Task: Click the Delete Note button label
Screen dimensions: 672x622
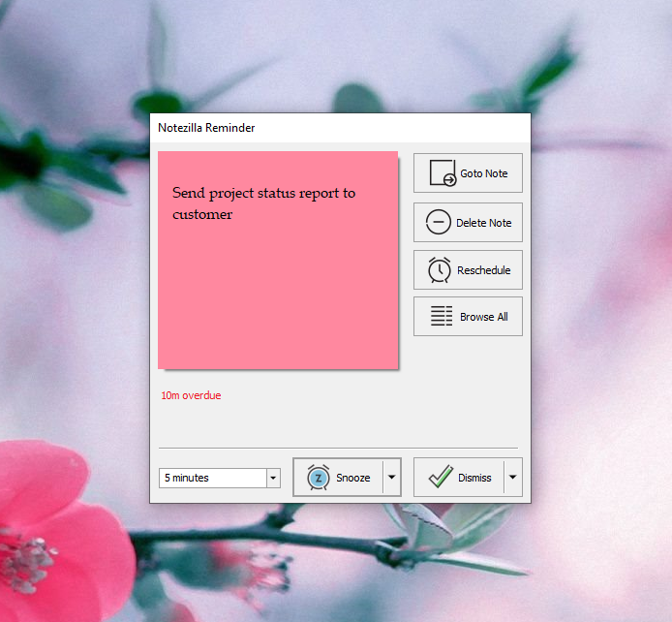Action: (x=484, y=223)
